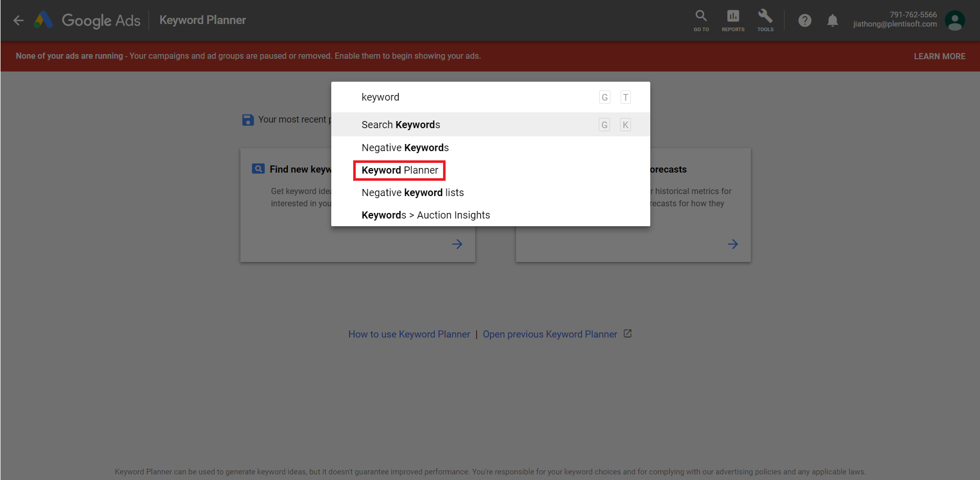Click the Keyword Planner page title
This screenshot has width=980, height=480.
click(203, 20)
